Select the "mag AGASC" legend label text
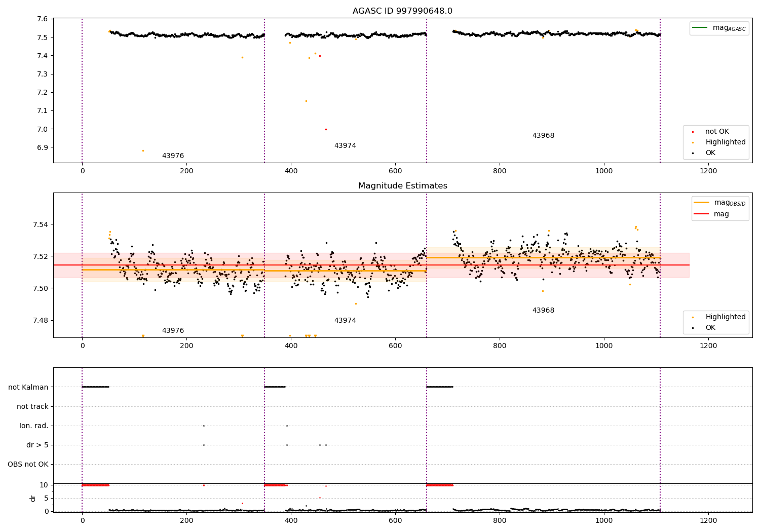The height and width of the screenshot is (532, 760). pos(729,28)
